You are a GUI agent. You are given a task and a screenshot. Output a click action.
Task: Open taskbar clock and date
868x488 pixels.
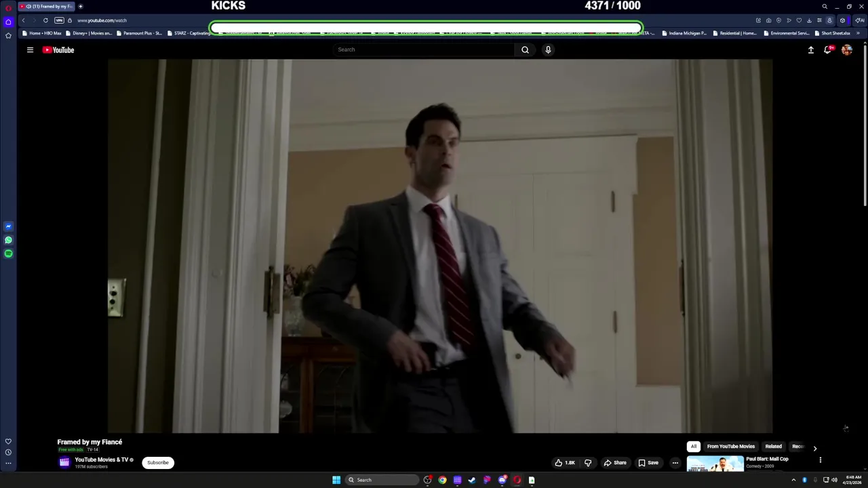[x=853, y=480]
